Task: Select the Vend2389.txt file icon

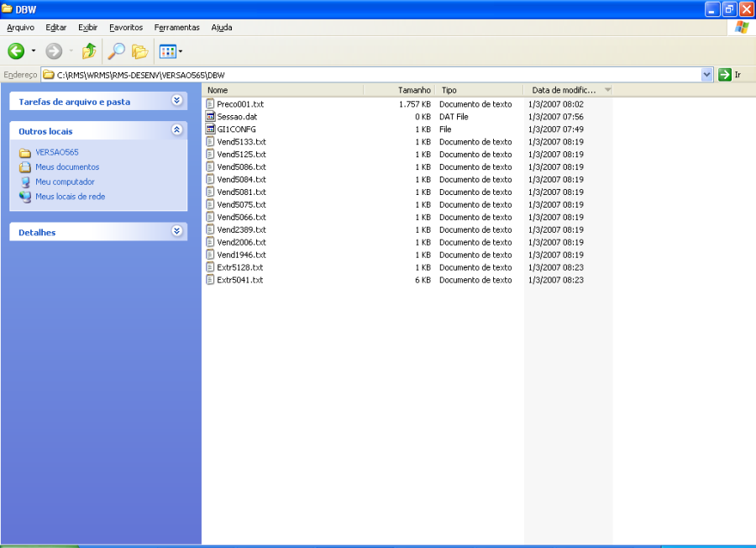Action: [210, 229]
